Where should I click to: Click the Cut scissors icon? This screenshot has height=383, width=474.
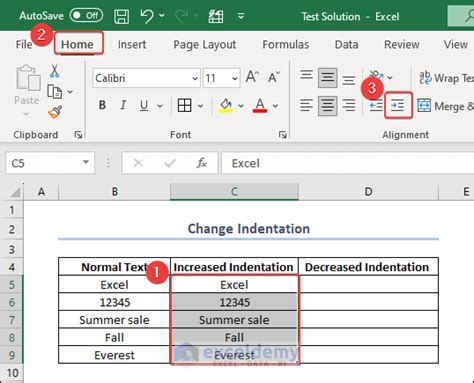(x=55, y=71)
